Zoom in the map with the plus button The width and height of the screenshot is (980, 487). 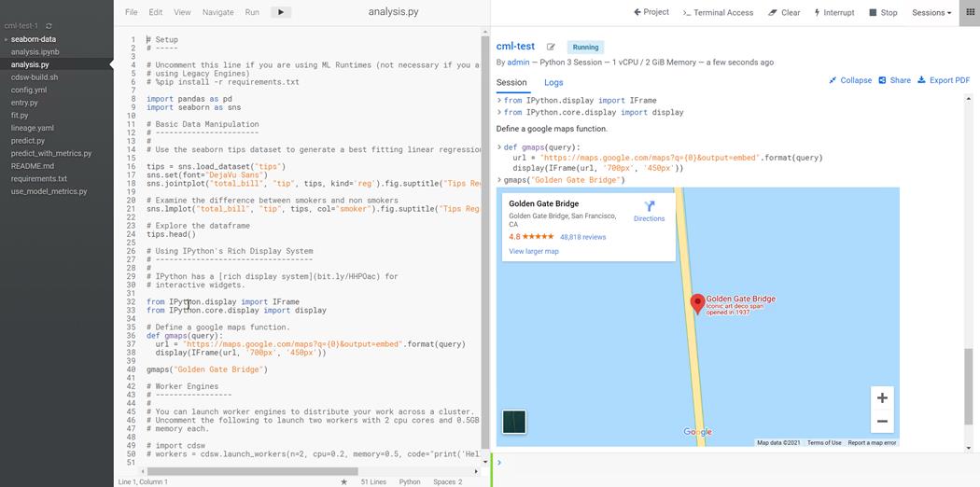[882, 397]
